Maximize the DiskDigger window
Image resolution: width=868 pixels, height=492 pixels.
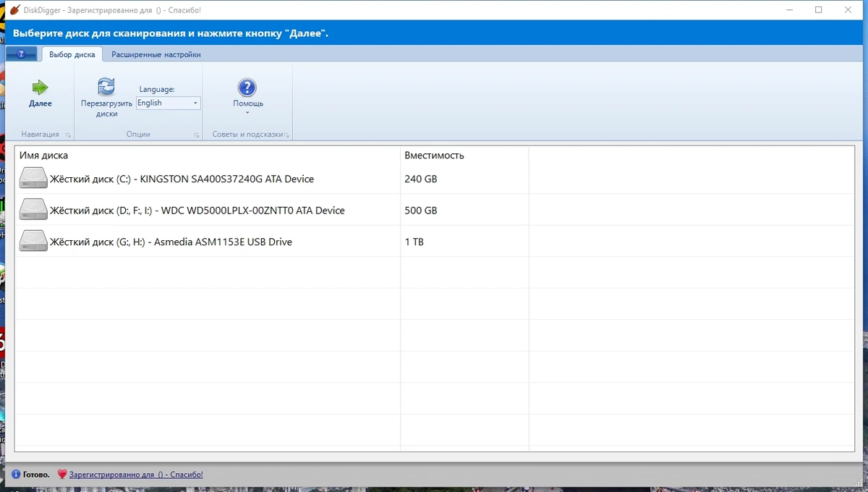coord(818,10)
